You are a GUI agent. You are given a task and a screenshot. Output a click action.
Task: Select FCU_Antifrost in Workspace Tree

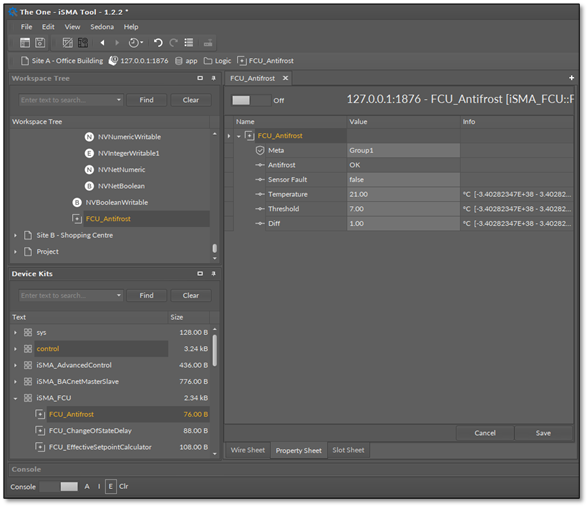click(108, 219)
